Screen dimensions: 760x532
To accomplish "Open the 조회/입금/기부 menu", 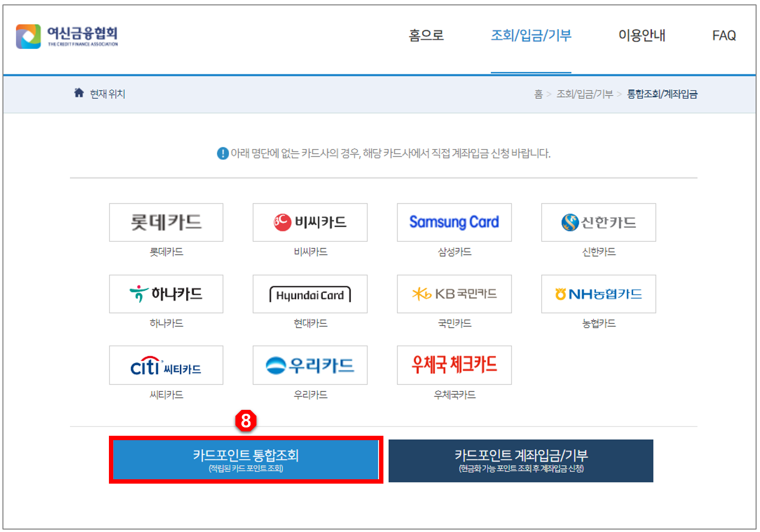I will pos(531,36).
